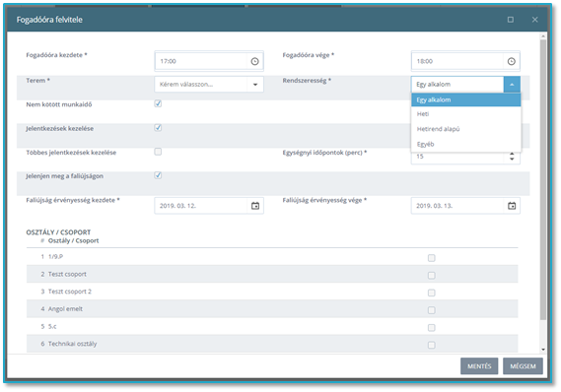This screenshot has width=561, height=392.
Task: Uncheck Nem kötött munkaidő checkbox
Action: click(x=158, y=103)
